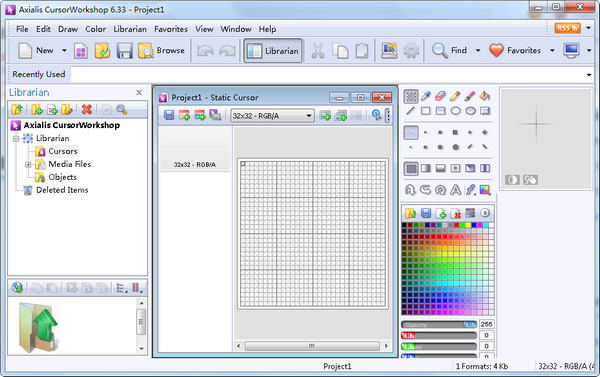Screen dimensions: 600x377
Task: Select the Brush tool
Action: [x=470, y=96]
